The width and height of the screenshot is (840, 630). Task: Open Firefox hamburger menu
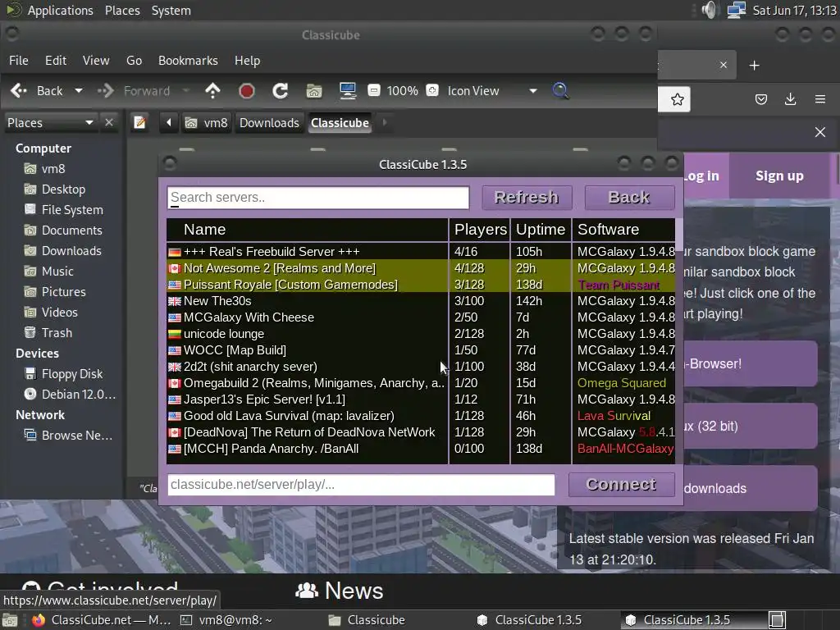coord(819,99)
